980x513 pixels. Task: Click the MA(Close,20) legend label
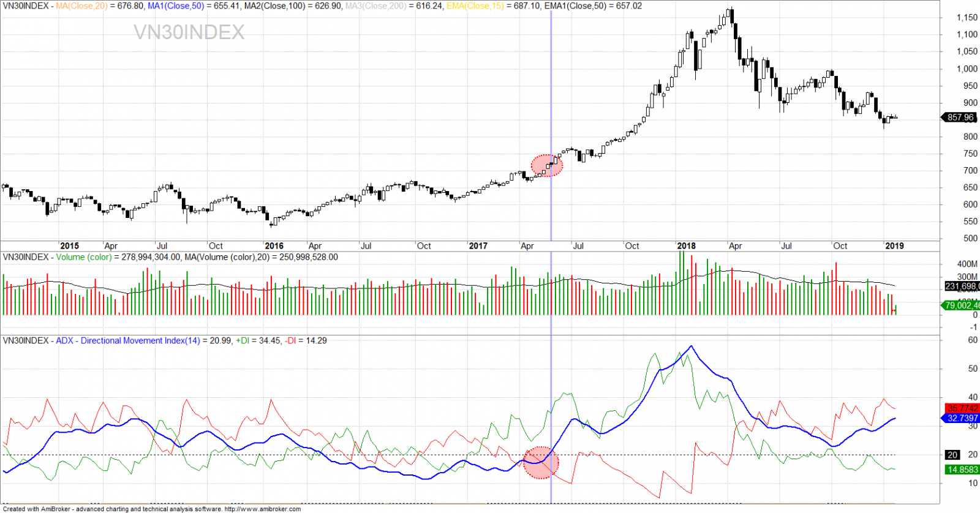point(81,6)
